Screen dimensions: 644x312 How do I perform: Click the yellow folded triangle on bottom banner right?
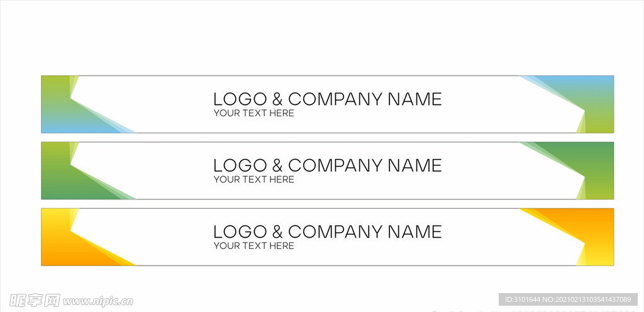coord(582,258)
